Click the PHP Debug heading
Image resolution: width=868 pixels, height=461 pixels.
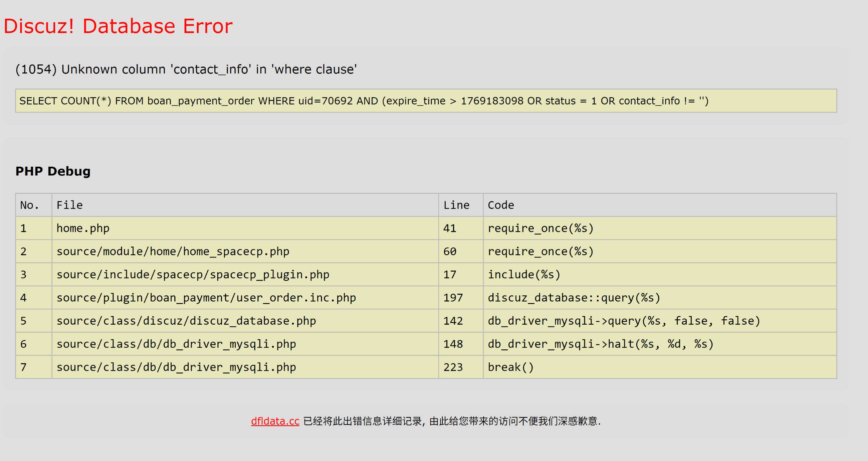click(x=53, y=171)
